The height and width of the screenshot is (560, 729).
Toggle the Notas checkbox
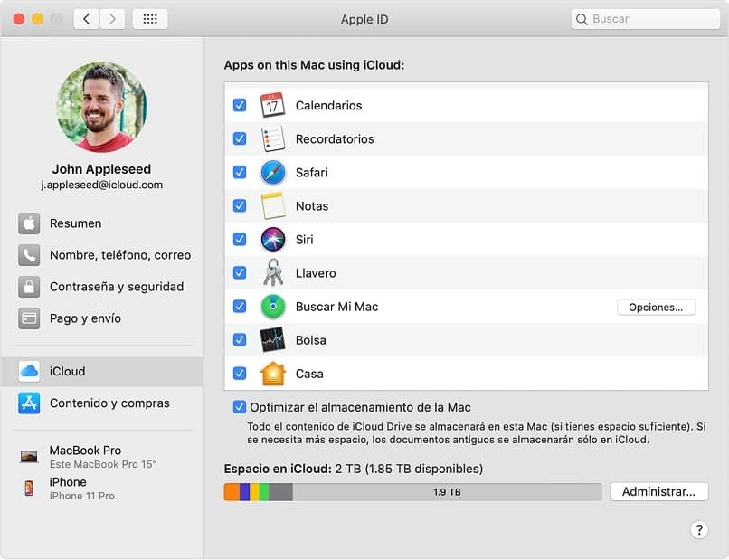pos(240,205)
